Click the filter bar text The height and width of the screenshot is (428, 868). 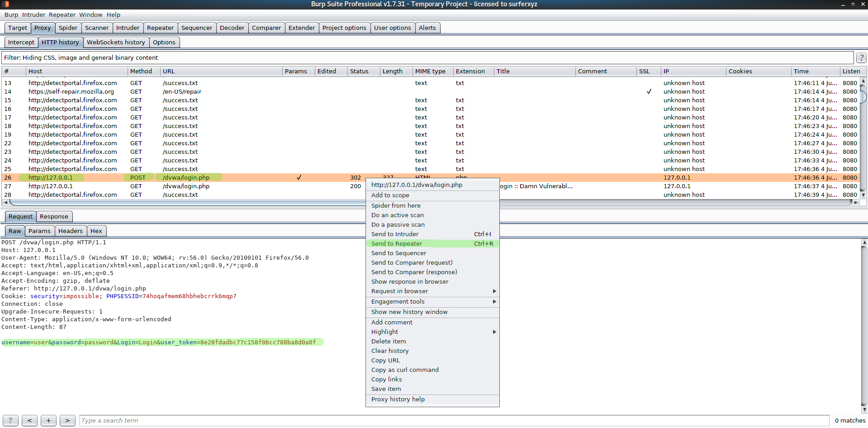pyautogui.click(x=81, y=57)
